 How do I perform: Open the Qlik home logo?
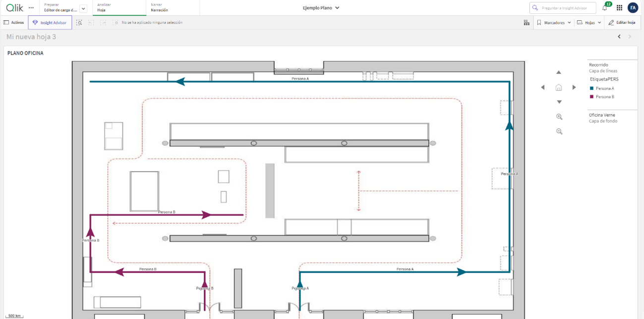point(14,7)
